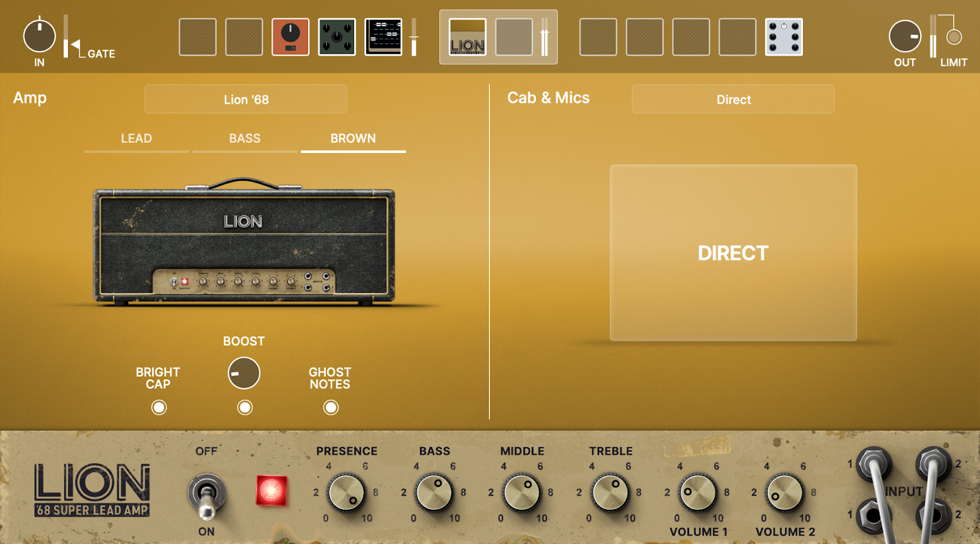Select the empty second amp slot
980x544 pixels.
(x=514, y=37)
